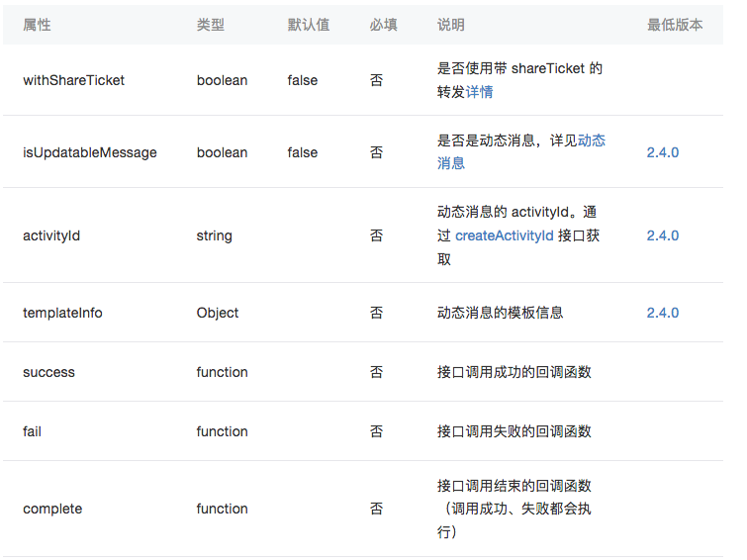Click description 接口调用结束的回调函数

[x=514, y=486]
